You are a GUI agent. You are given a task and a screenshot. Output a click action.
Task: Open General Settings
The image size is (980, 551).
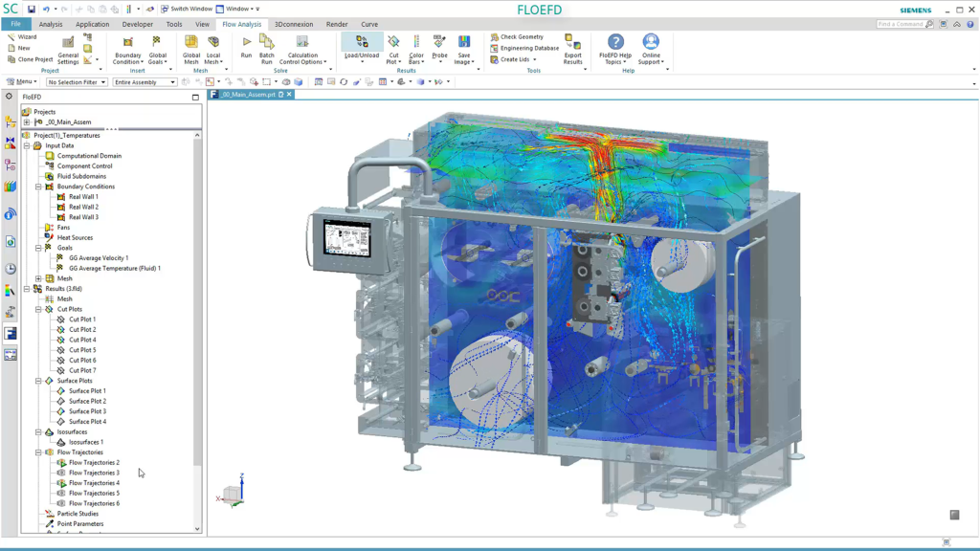[x=68, y=42]
